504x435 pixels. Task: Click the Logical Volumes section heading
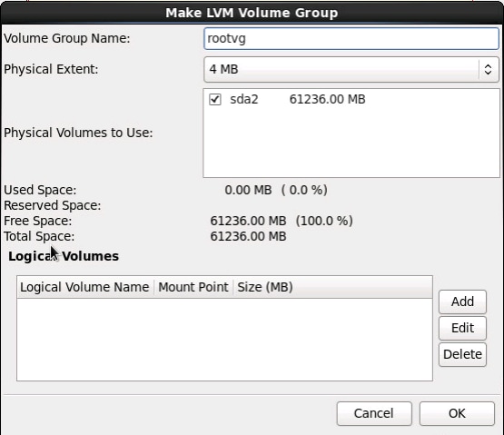[x=64, y=256]
